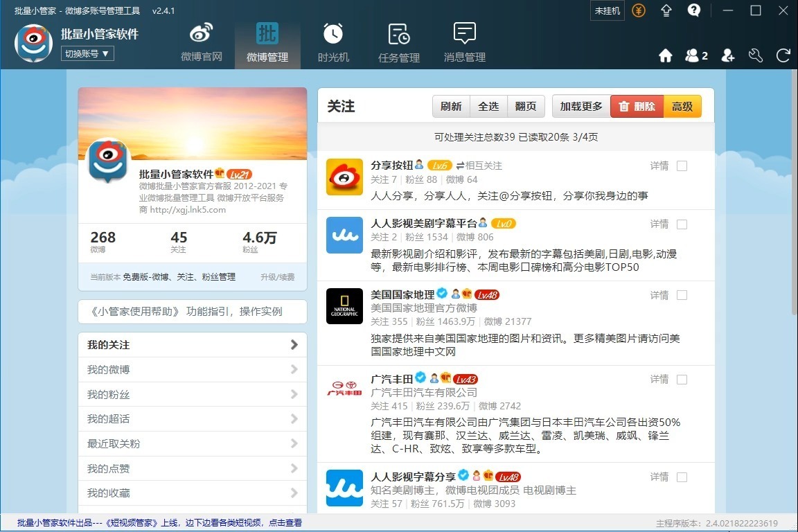This screenshot has width=798, height=532.
Task: Open the help question mark icon
Action: click(x=693, y=10)
